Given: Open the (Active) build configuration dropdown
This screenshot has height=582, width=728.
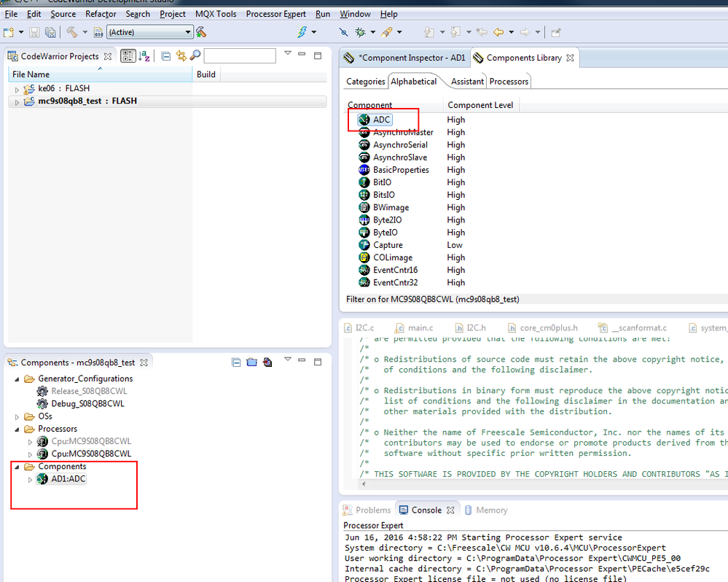Looking at the screenshot, I should click(150, 32).
